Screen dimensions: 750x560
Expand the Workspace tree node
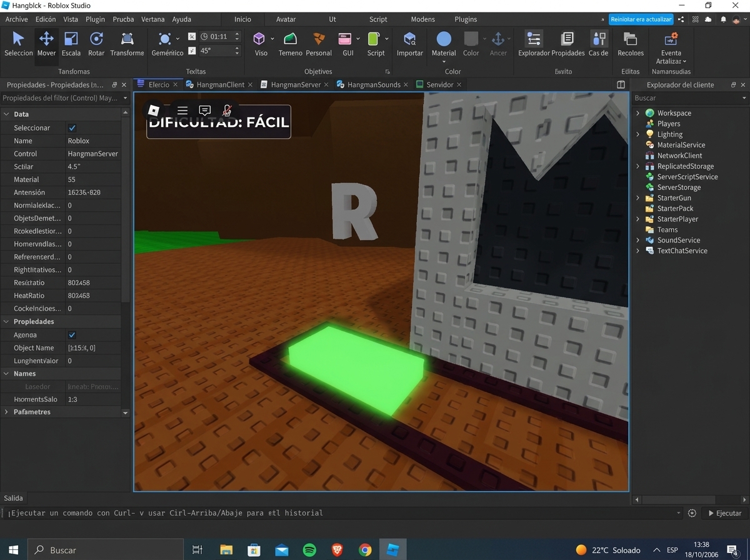point(638,113)
